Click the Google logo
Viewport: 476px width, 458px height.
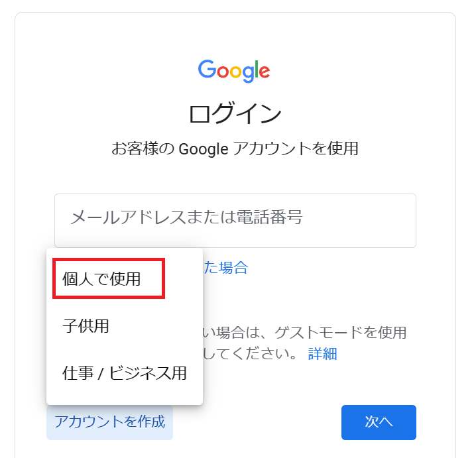[234, 70]
